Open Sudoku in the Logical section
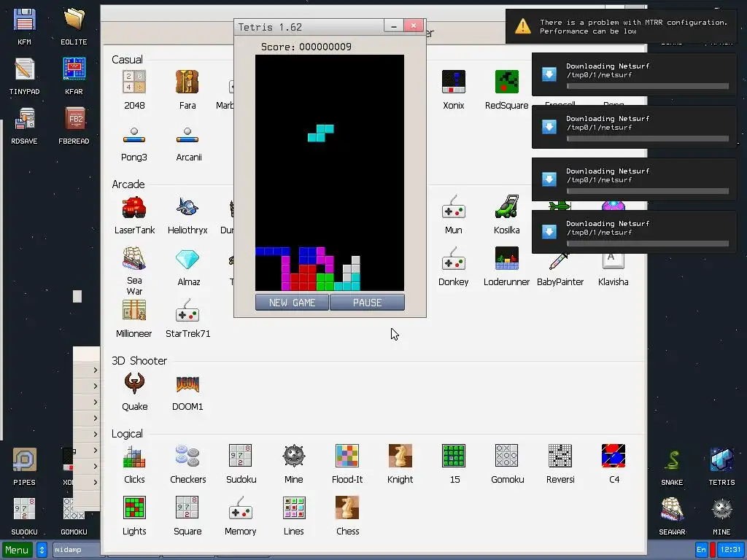The height and width of the screenshot is (560, 747). click(241, 456)
